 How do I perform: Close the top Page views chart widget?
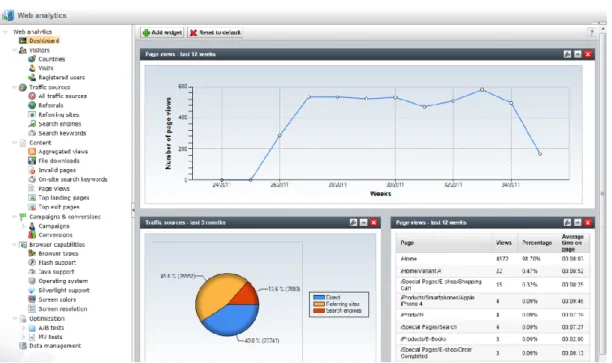tap(588, 54)
